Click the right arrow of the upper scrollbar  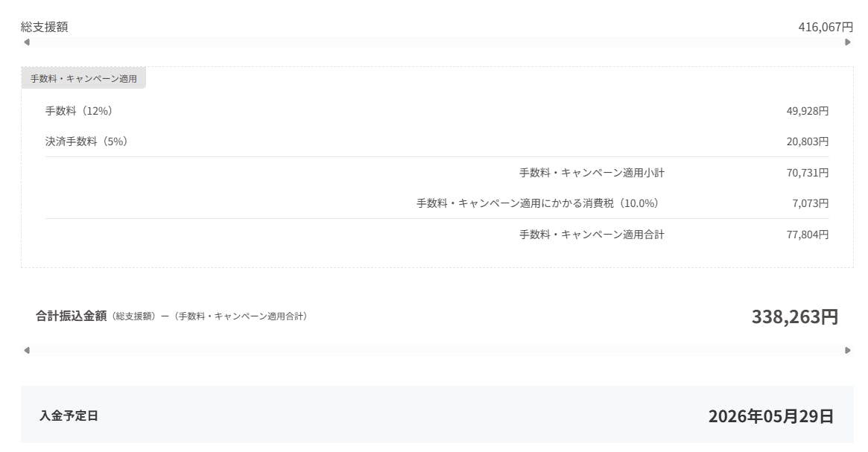point(848,42)
